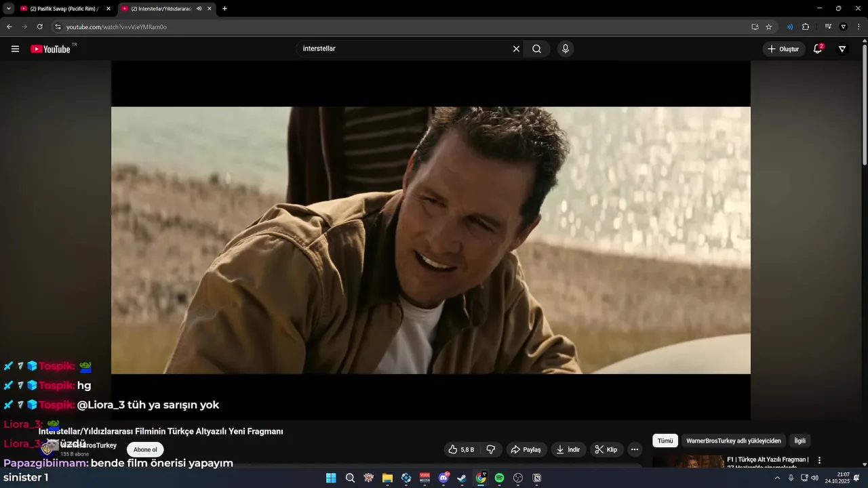The image size is (868, 488).
Task: Open Steam from the taskbar
Action: pyautogui.click(x=462, y=478)
